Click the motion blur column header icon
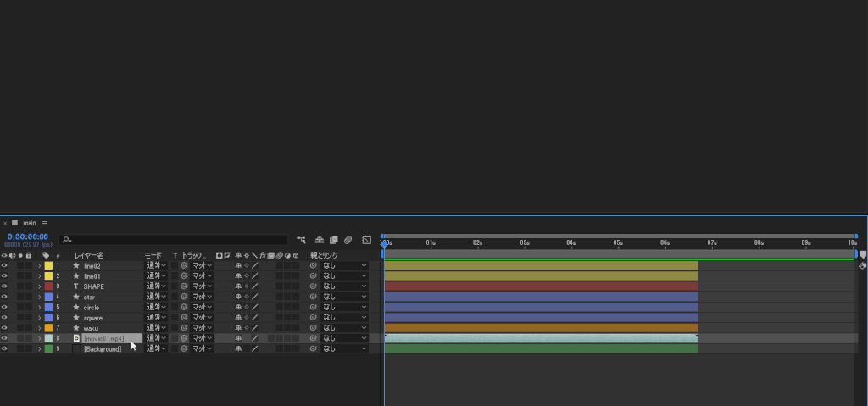This screenshot has height=406, width=868. click(280, 255)
